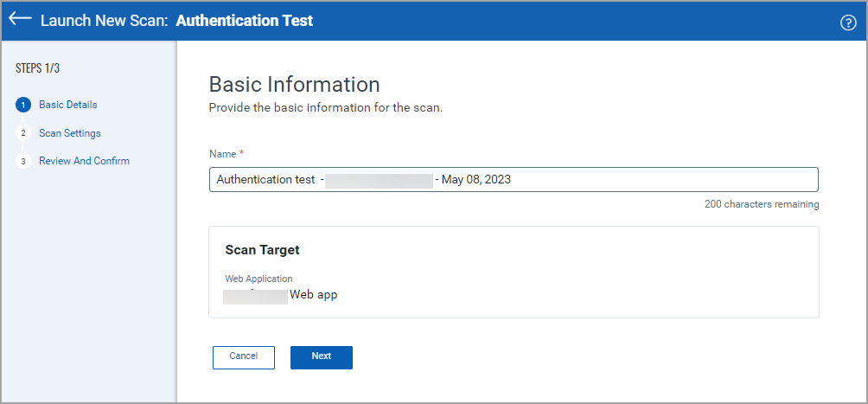The height and width of the screenshot is (404, 868).
Task: Open help via the question mark icon
Action: coord(848,23)
